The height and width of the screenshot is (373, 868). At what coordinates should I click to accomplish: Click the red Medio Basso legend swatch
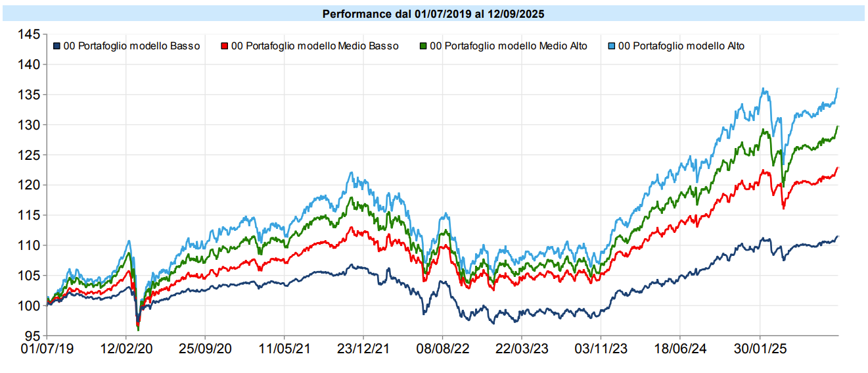tap(224, 46)
